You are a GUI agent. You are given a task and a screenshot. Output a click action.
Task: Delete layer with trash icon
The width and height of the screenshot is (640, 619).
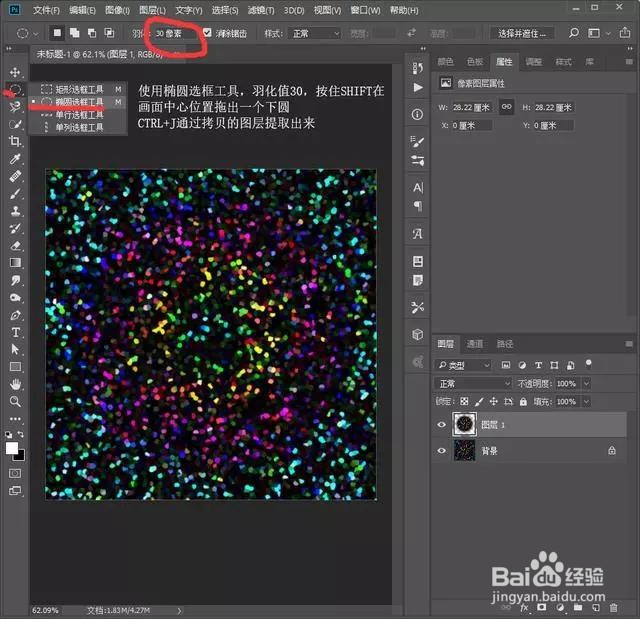[613, 608]
